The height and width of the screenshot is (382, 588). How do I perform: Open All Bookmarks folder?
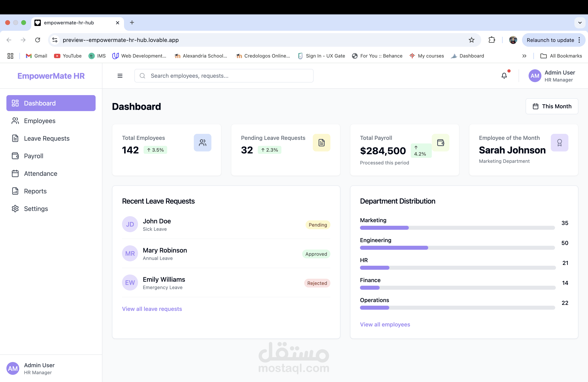coord(561,56)
